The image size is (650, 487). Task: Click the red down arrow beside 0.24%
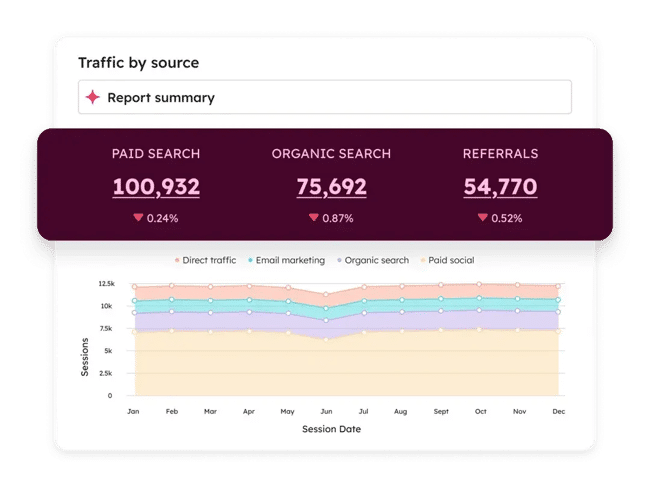coord(138,217)
